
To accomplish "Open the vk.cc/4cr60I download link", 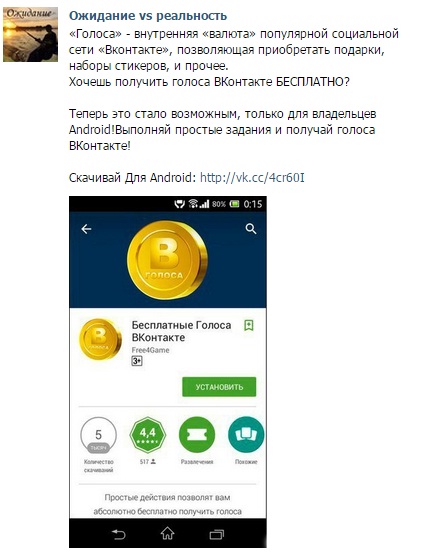I will (252, 177).
